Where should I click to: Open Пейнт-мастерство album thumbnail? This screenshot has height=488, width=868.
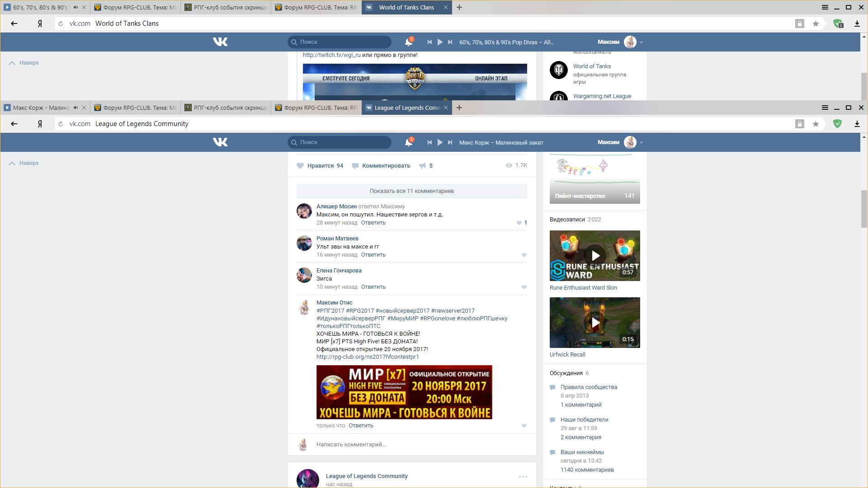click(595, 179)
